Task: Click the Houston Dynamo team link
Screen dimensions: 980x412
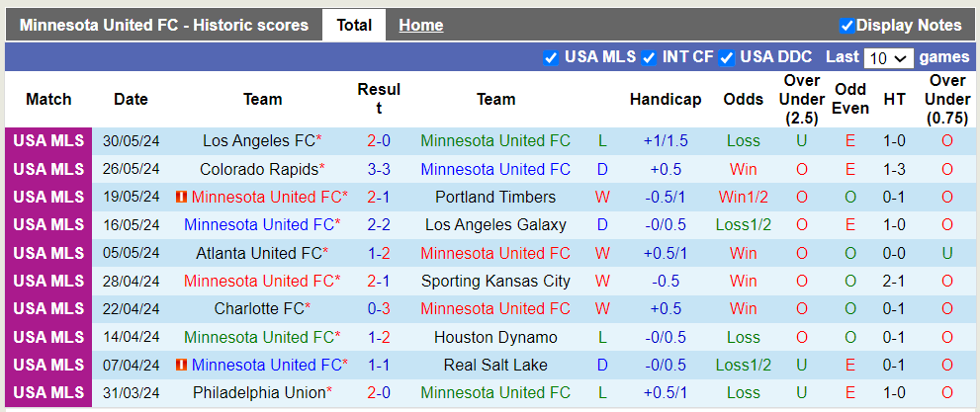Action: (x=495, y=337)
